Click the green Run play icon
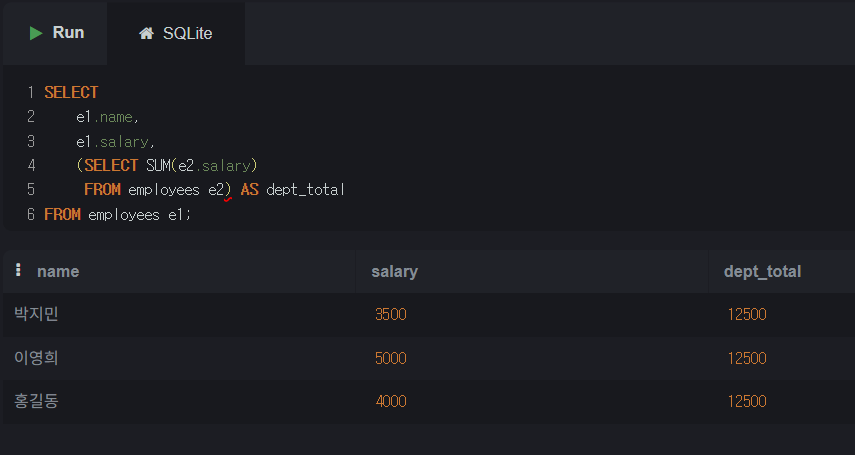This screenshot has height=455, width=855. [x=36, y=33]
